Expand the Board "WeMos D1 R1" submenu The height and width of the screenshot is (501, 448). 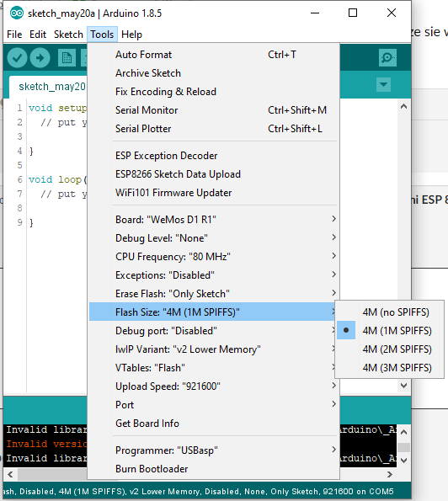coord(213,220)
